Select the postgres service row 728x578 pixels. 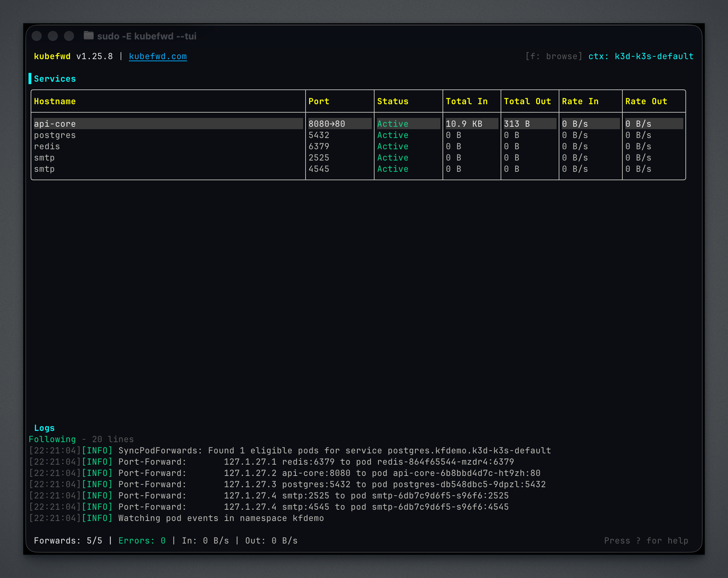[x=55, y=135]
